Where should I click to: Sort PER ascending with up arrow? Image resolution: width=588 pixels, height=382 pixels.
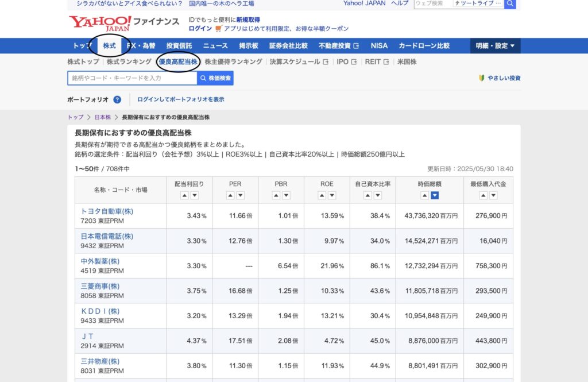[x=231, y=195]
